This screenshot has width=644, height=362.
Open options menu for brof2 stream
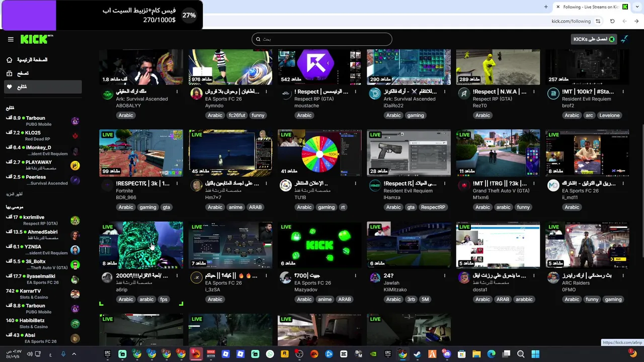[x=623, y=92]
